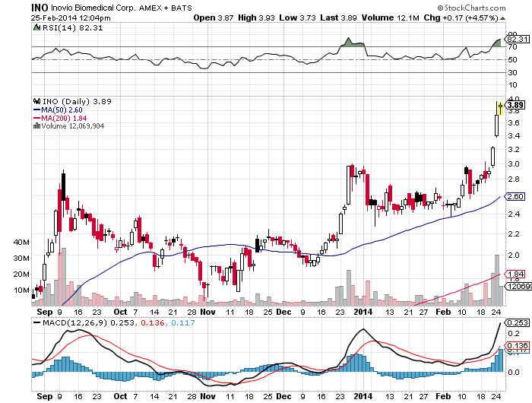532x403 pixels.
Task: Click the 3.0 price axis label
Action: (514, 164)
